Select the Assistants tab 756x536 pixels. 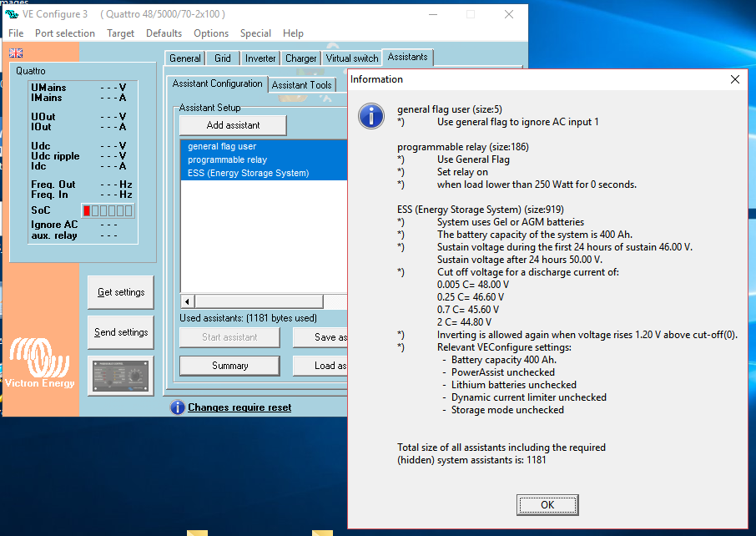click(407, 57)
